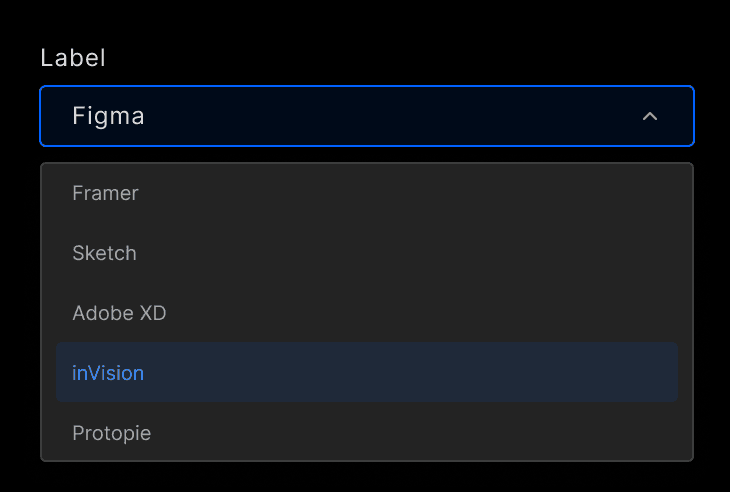Viewport: 730px width, 492px height.
Task: Select the Framer option
Action: [x=105, y=193]
